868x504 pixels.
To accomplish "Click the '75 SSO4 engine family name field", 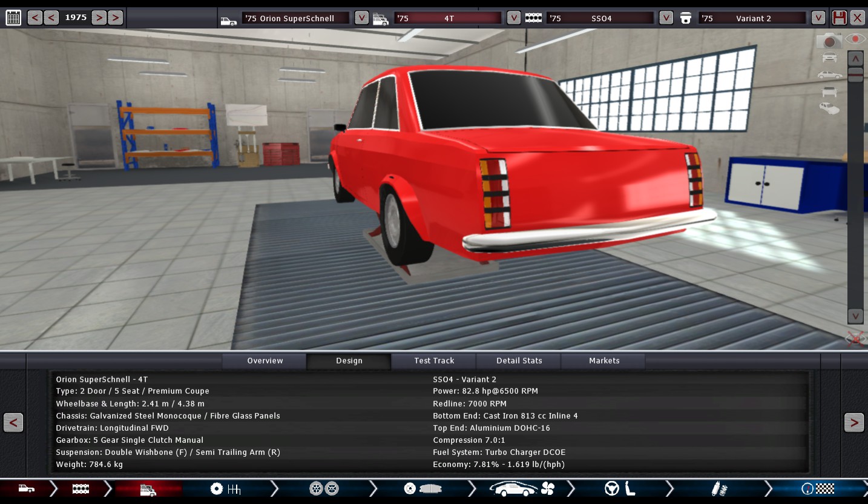I will (600, 18).
